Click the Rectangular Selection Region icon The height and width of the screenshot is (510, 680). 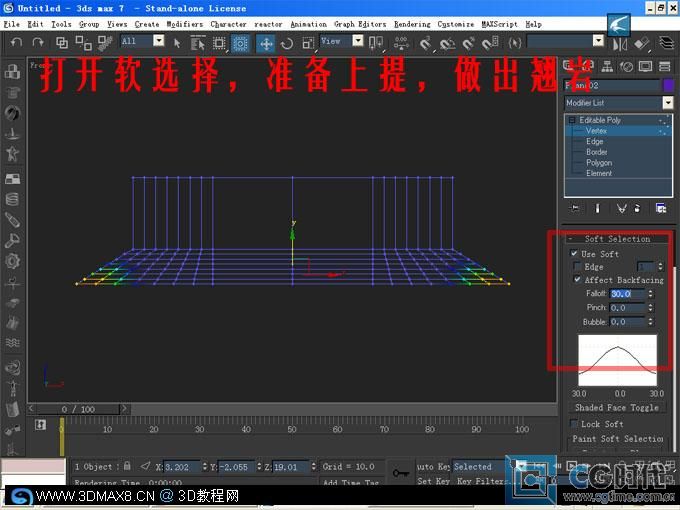219,43
